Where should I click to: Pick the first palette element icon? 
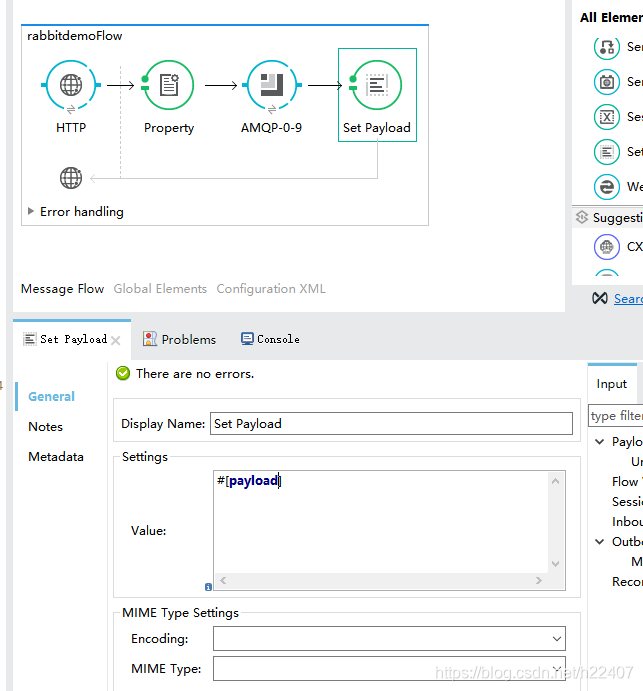pos(607,47)
